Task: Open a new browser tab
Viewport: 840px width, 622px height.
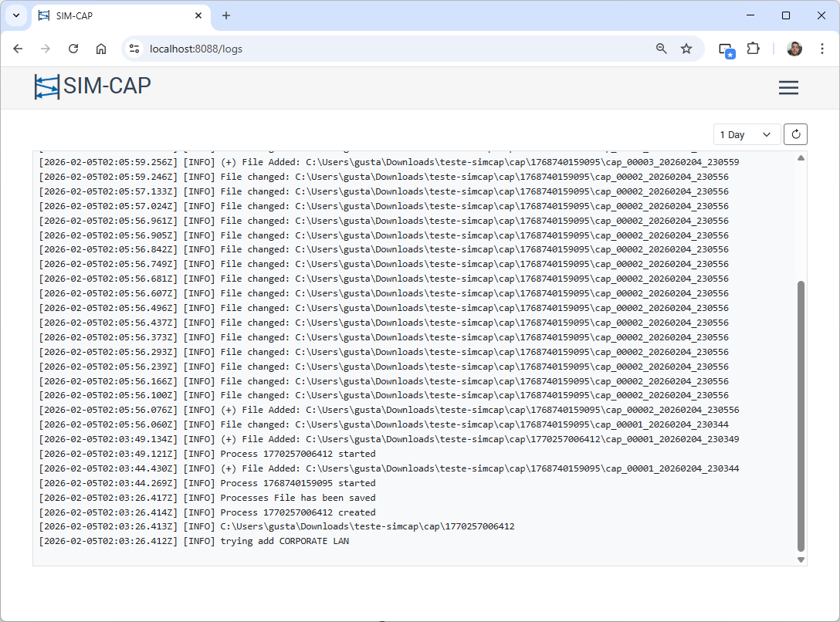Action: tap(226, 15)
